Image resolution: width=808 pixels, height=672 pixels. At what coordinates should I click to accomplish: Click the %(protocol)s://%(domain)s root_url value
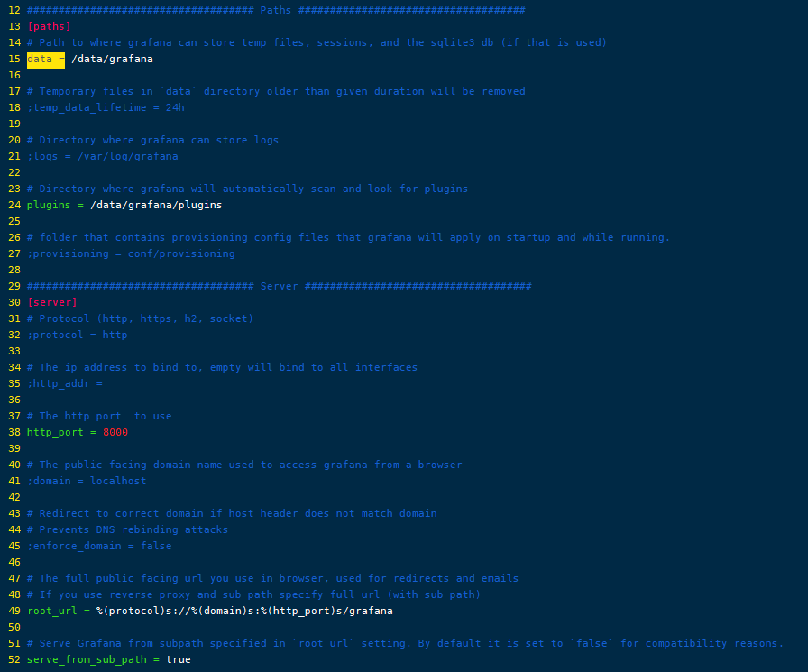pos(244,611)
